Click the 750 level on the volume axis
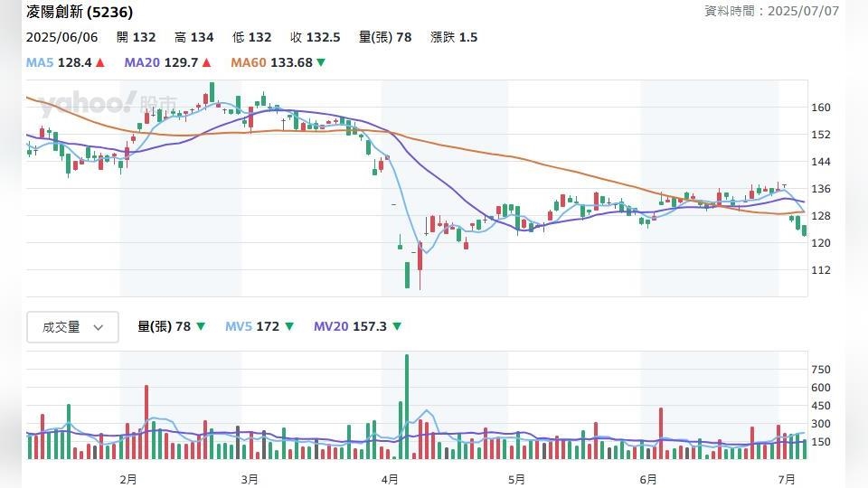Viewport: 868px width, 488px height. point(821,370)
